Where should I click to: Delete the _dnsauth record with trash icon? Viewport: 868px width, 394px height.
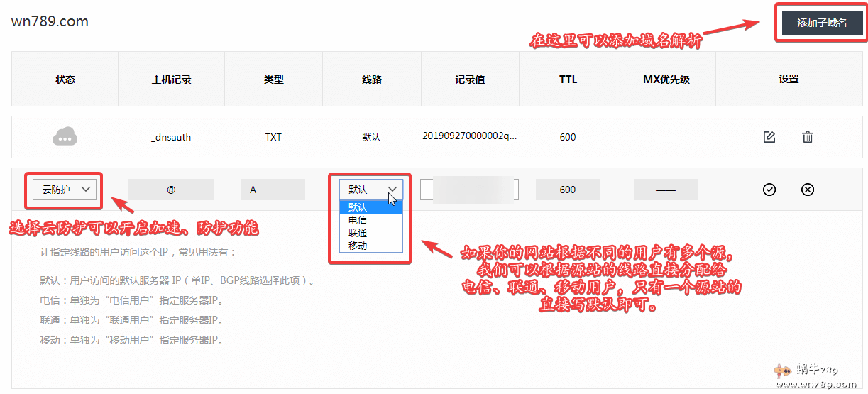[x=807, y=137]
